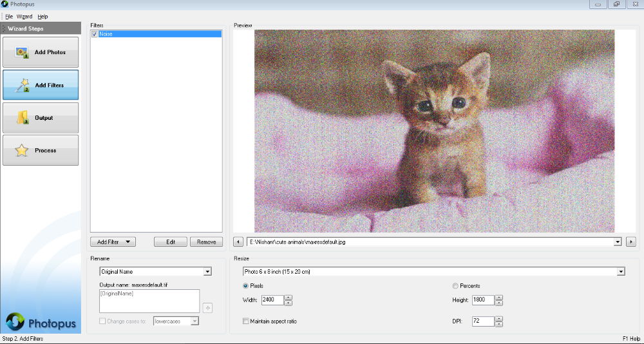Screen dimensions: 644x344
Task: Increase DPI with the up arrow
Action: (x=499, y=318)
